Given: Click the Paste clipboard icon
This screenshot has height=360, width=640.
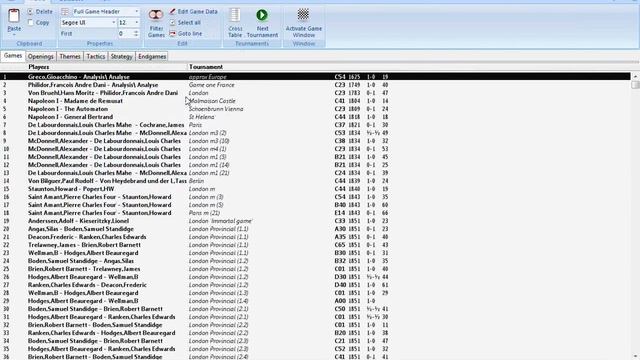Looking at the screenshot, I should pos(14,16).
